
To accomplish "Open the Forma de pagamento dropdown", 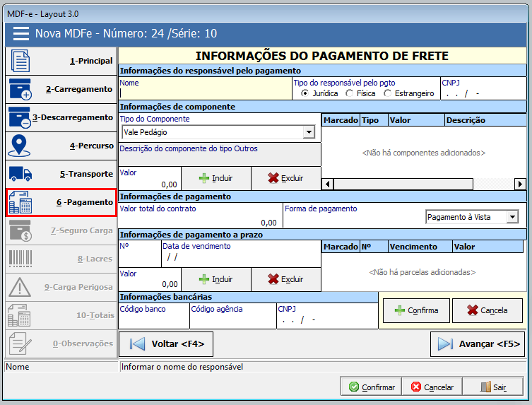I will coord(512,217).
